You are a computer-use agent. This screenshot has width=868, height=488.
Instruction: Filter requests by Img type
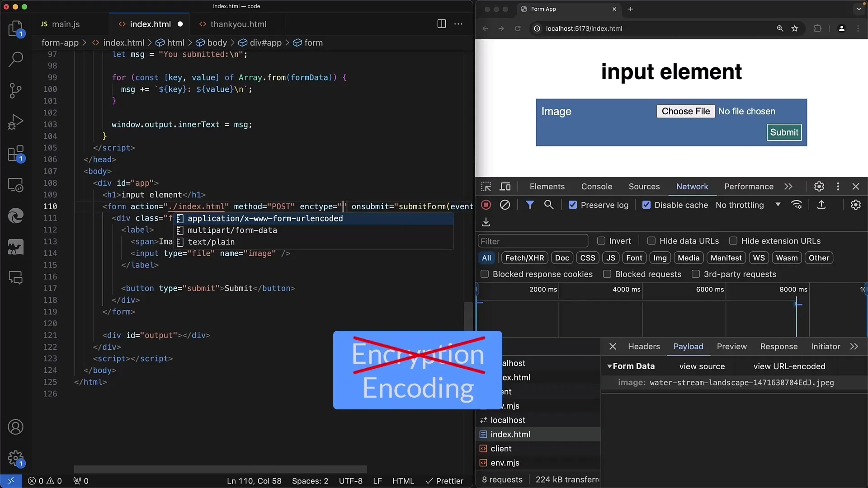tap(660, 258)
